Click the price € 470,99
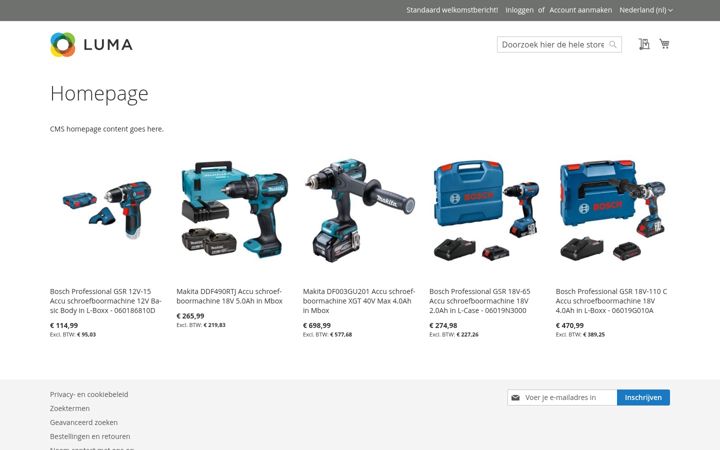 [x=569, y=326]
